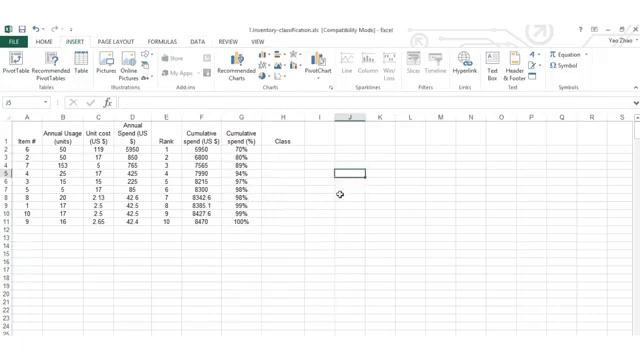Insert a Line sparkline

coord(347,63)
